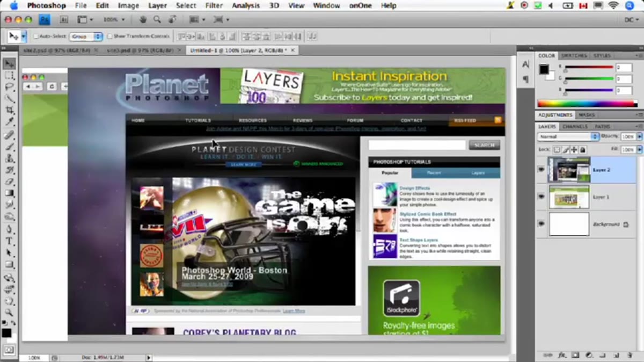Toggle lock transparent pixels
Screen dimensions: 644x362
557,149
